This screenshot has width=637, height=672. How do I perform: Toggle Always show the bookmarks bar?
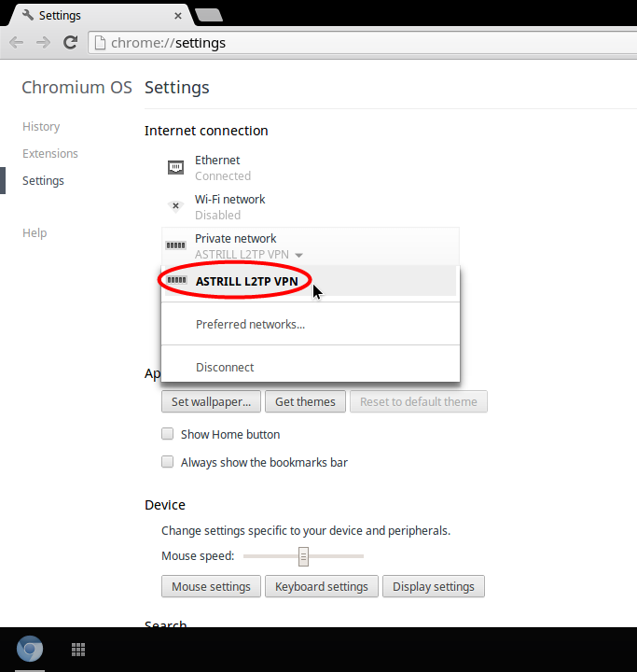(168, 462)
